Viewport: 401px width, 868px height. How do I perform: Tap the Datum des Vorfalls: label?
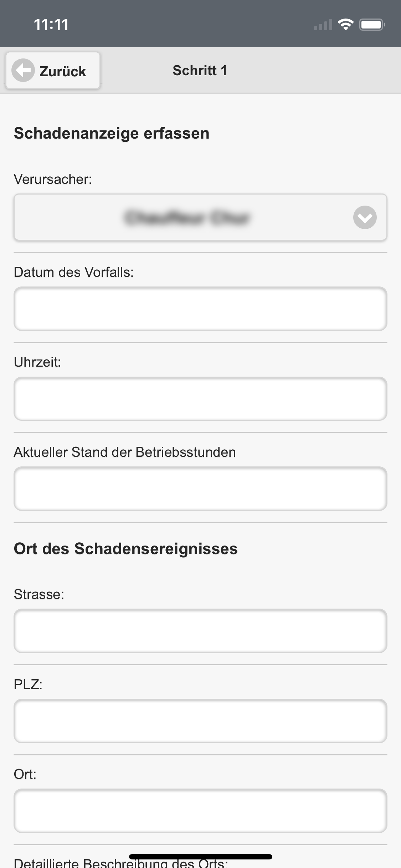pyautogui.click(x=73, y=272)
